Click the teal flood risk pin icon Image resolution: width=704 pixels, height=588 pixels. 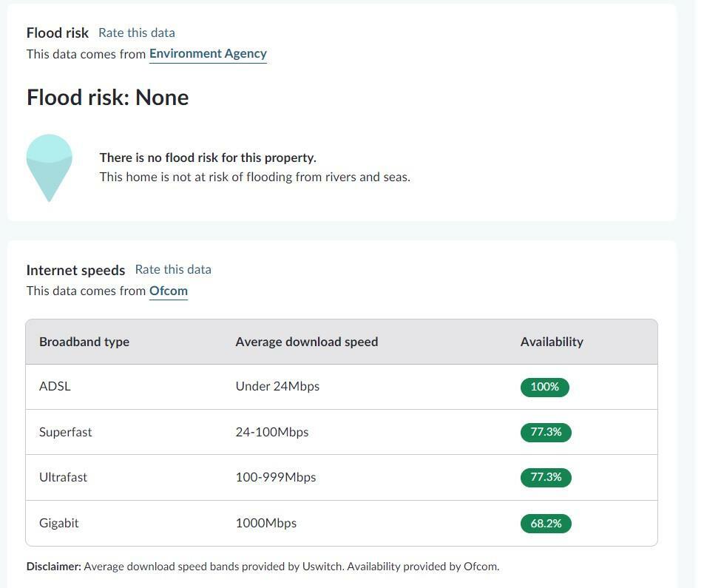[49, 166]
